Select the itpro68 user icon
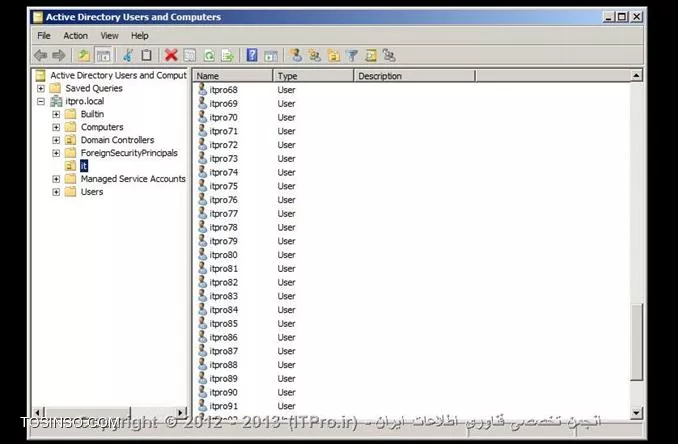Screen dimensions: 678x444 click(202, 89)
